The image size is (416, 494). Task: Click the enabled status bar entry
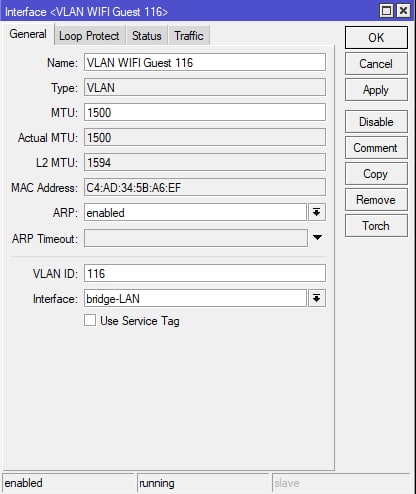(x=68, y=483)
